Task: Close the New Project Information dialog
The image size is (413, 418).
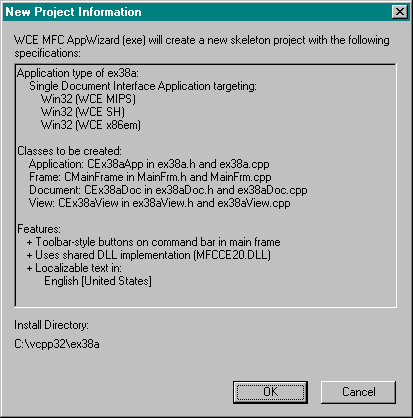Action: pos(399,12)
